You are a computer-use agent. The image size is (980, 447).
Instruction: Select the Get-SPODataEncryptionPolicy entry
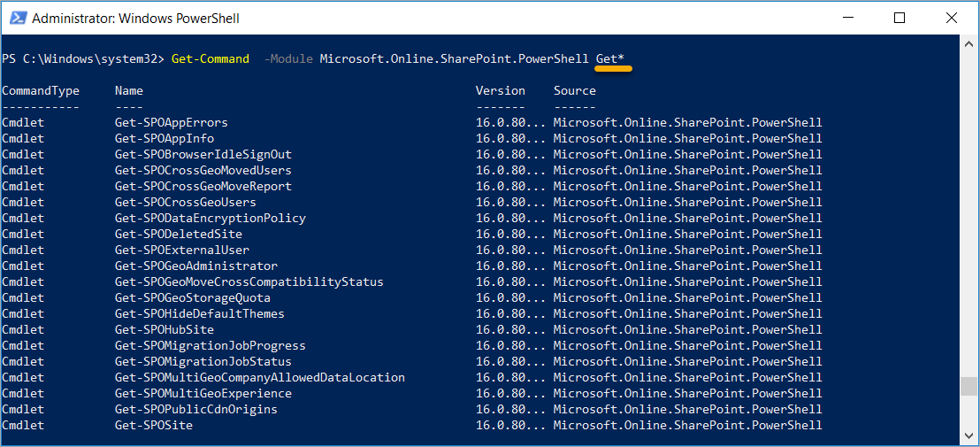[x=211, y=218]
